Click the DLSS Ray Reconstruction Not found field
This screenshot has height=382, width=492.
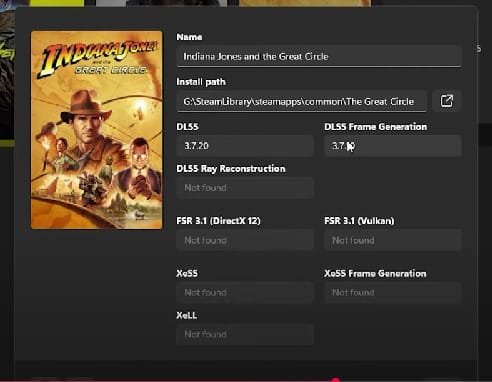tap(245, 188)
